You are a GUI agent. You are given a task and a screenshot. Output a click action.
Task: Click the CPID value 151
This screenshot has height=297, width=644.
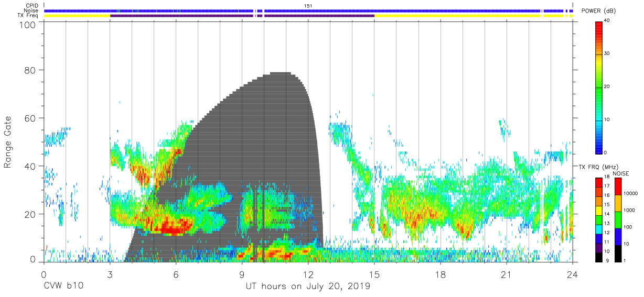coord(309,6)
